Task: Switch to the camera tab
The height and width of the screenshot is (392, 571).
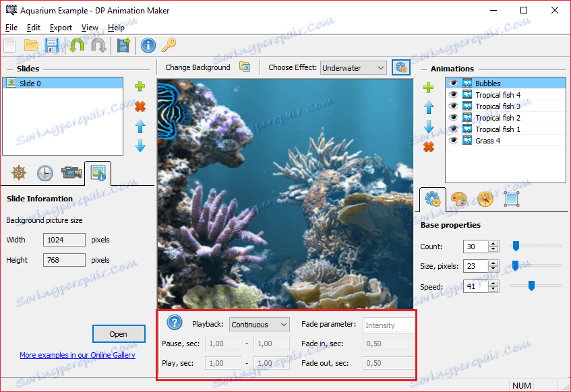Action: [x=71, y=172]
